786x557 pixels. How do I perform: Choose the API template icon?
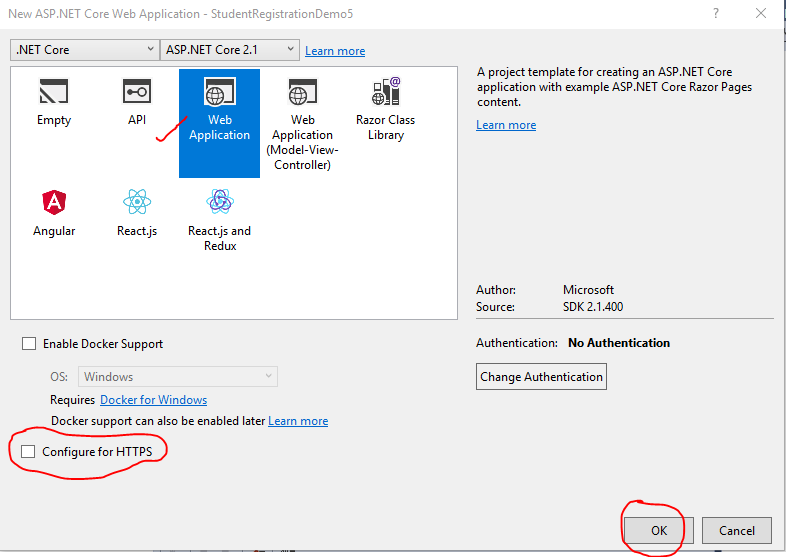[x=137, y=91]
